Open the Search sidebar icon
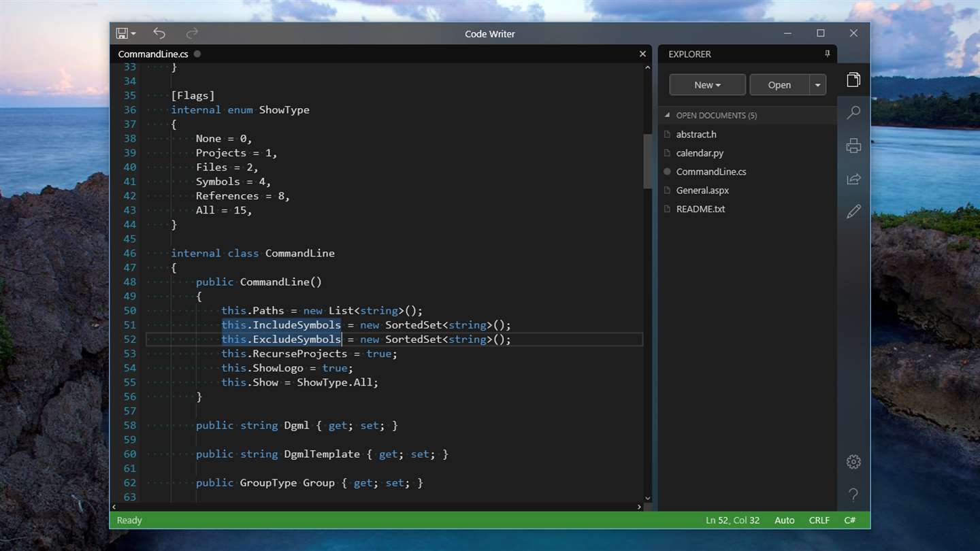Image resolution: width=980 pixels, height=551 pixels. tap(853, 112)
